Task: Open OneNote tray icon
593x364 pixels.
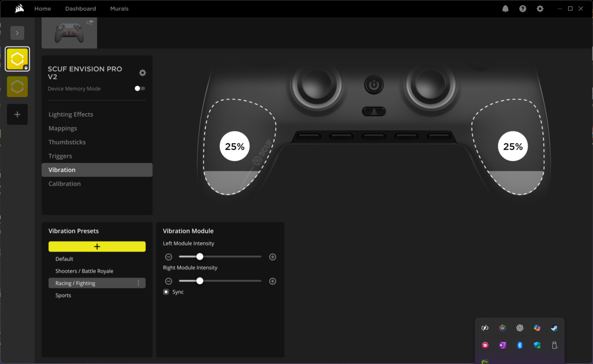Action: pyautogui.click(x=502, y=345)
